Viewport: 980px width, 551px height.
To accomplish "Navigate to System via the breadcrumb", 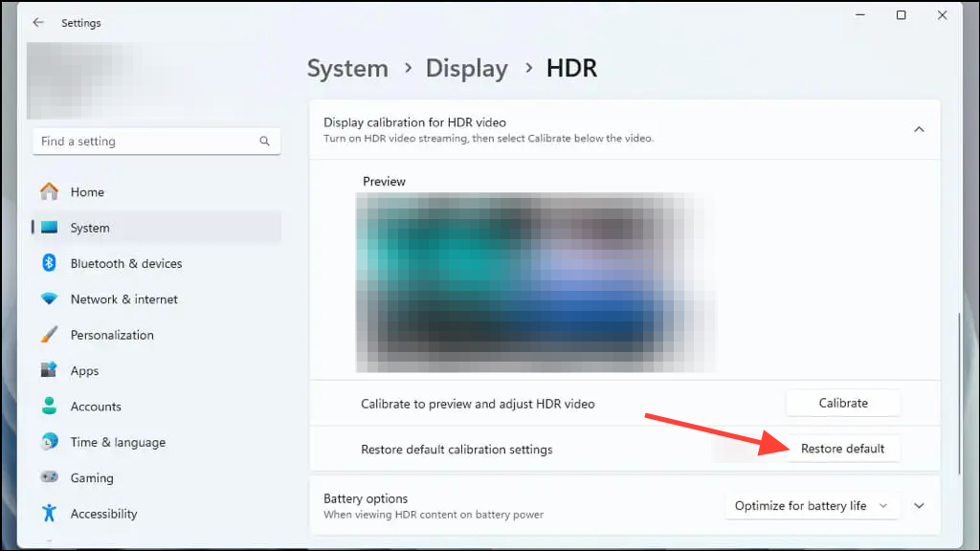I will click(347, 68).
